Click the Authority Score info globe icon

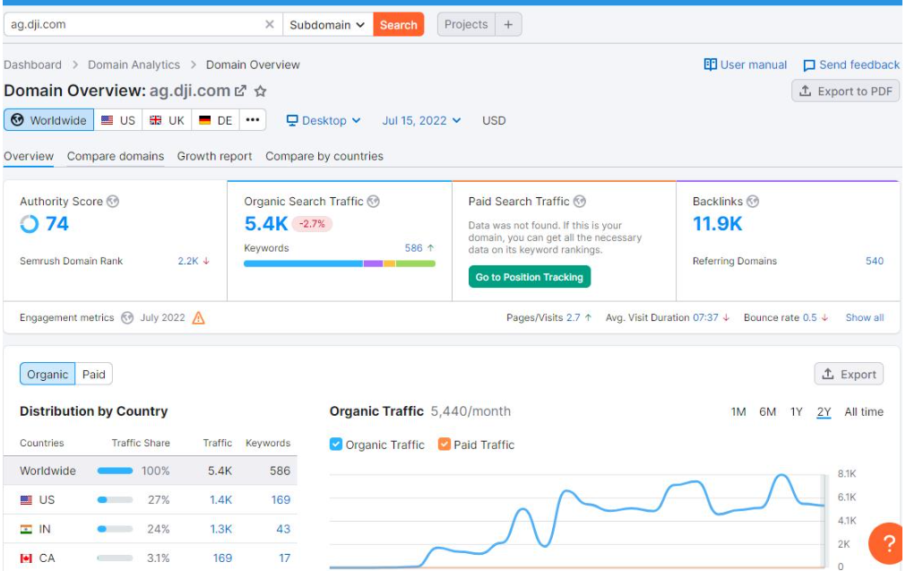click(x=113, y=201)
